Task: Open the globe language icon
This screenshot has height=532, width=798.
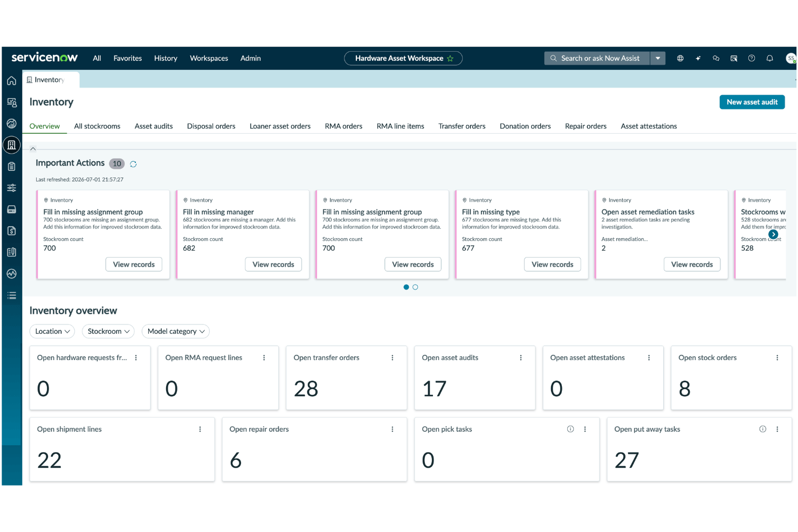Action: 680,58
